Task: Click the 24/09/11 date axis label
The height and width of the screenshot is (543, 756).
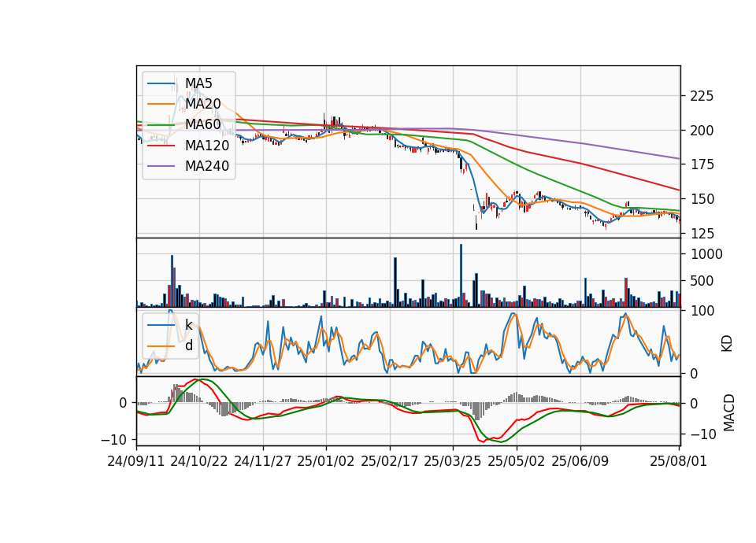Action: pos(136,461)
